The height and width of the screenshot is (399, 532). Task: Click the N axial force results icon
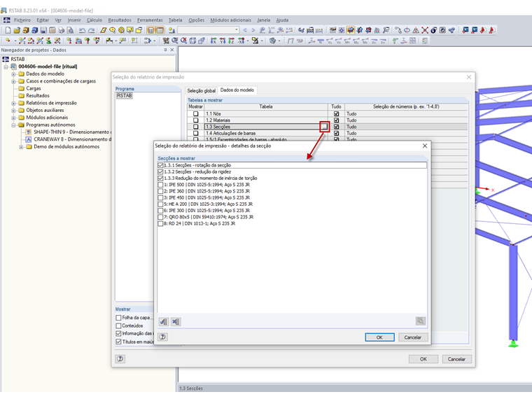pos(321,41)
